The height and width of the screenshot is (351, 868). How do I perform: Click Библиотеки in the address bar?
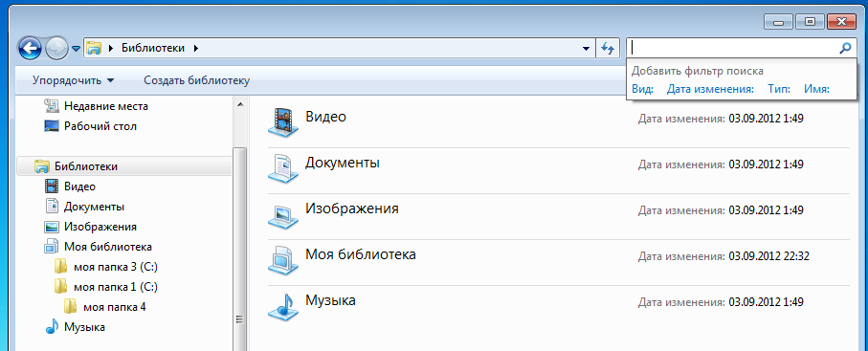153,48
